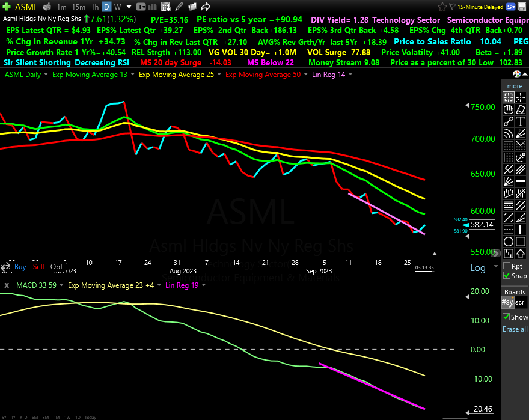Open the timeframe dropdown arrow after W
This screenshot has height=420, width=529.
coord(127,7)
